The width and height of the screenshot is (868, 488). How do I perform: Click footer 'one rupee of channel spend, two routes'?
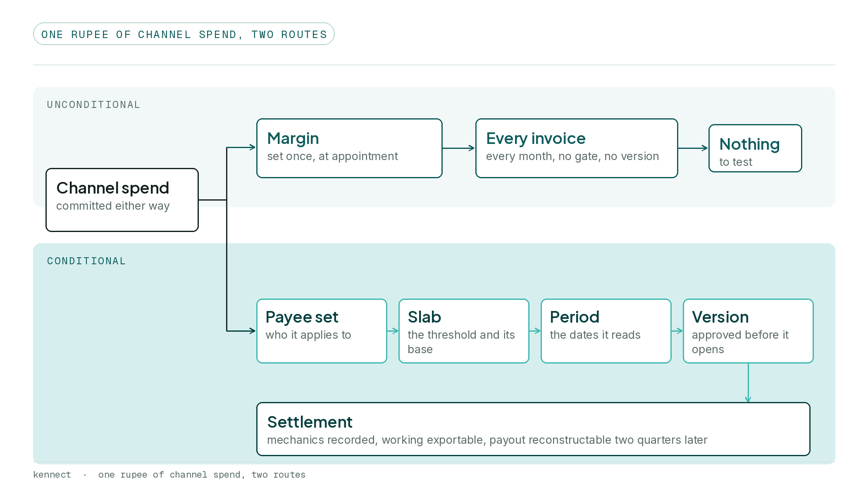click(x=202, y=475)
